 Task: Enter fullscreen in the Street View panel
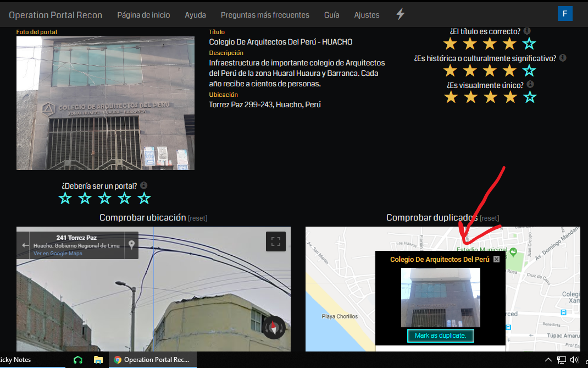(x=276, y=241)
